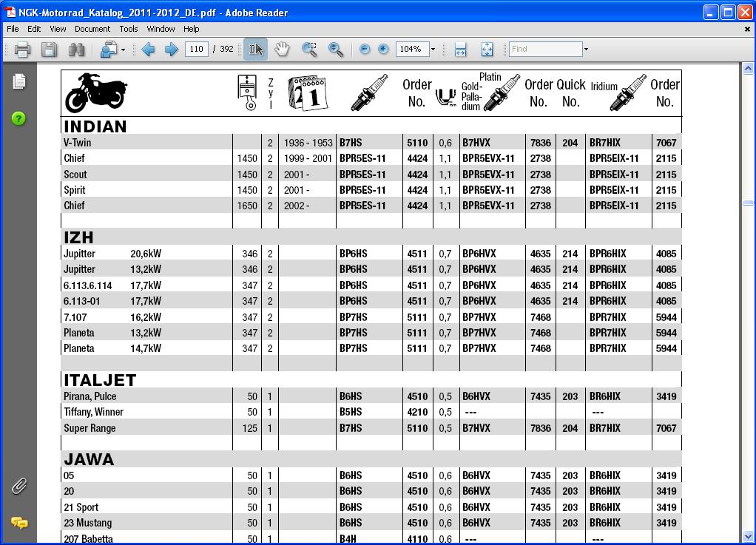Click 21 Sport model name
This screenshot has width=756, height=545.
click(x=81, y=507)
